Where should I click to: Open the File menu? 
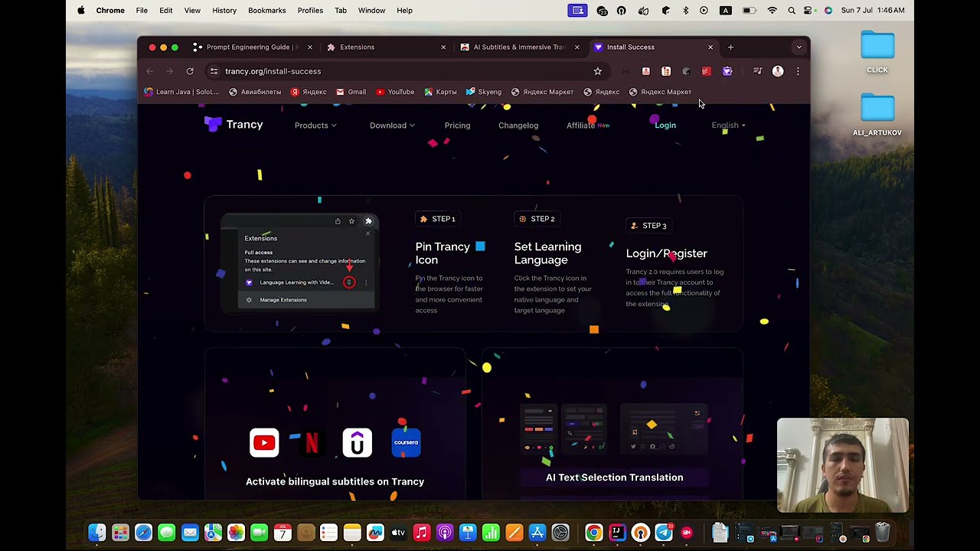pyautogui.click(x=142, y=11)
